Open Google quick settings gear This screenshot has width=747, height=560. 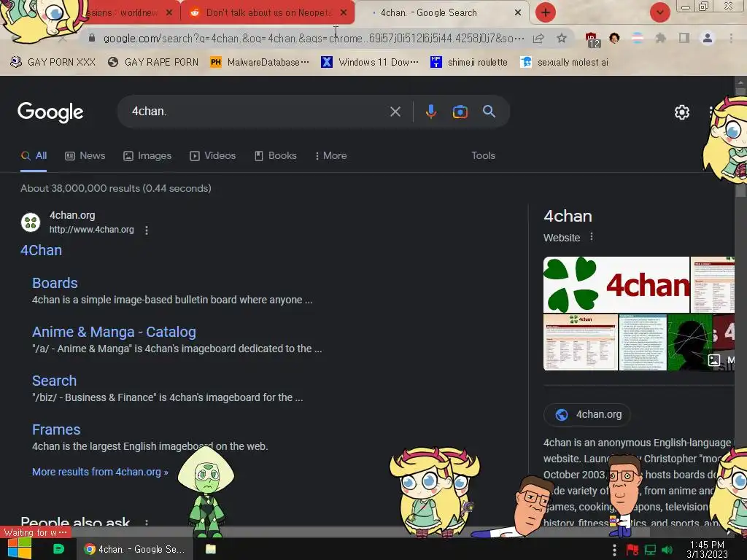tap(682, 112)
